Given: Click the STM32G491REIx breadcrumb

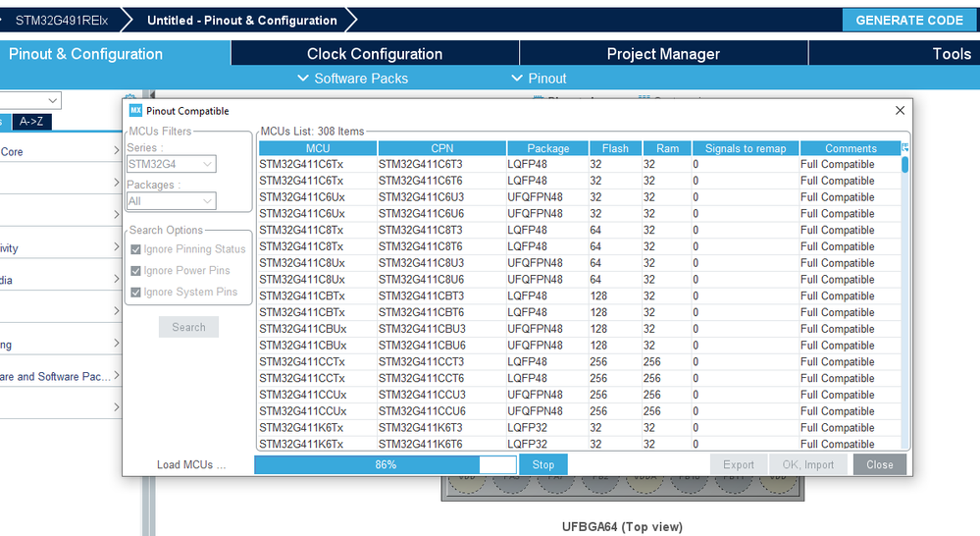Looking at the screenshot, I should (x=61, y=20).
